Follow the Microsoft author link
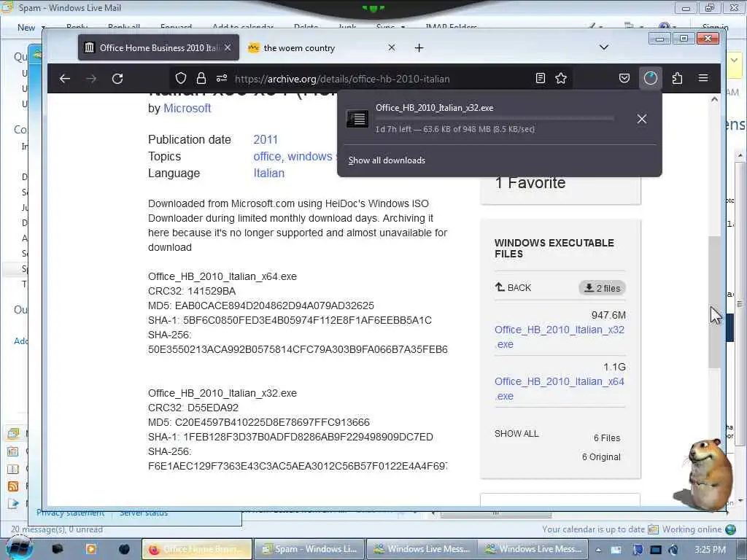The width and height of the screenshot is (747, 560). point(187,108)
